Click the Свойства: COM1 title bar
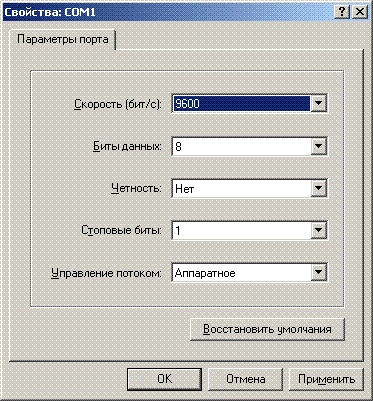The width and height of the screenshot is (373, 401). click(167, 12)
